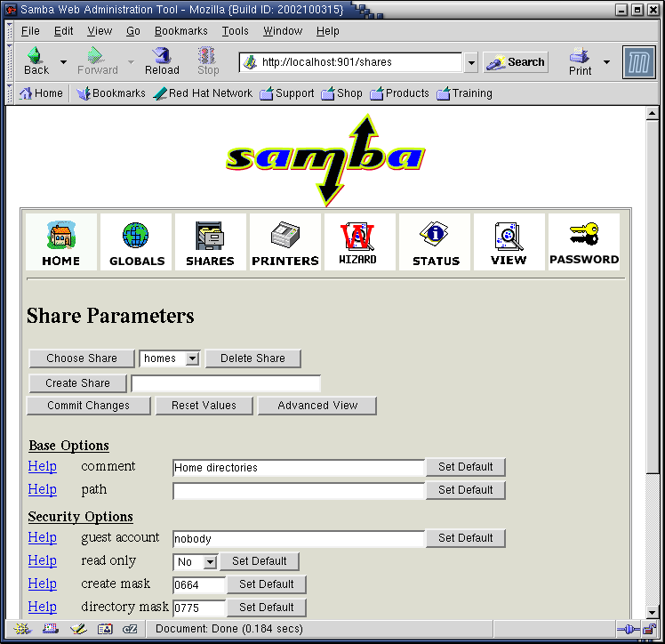This screenshot has height=644, width=665.
Task: Click the URL address field
Action: (350, 63)
